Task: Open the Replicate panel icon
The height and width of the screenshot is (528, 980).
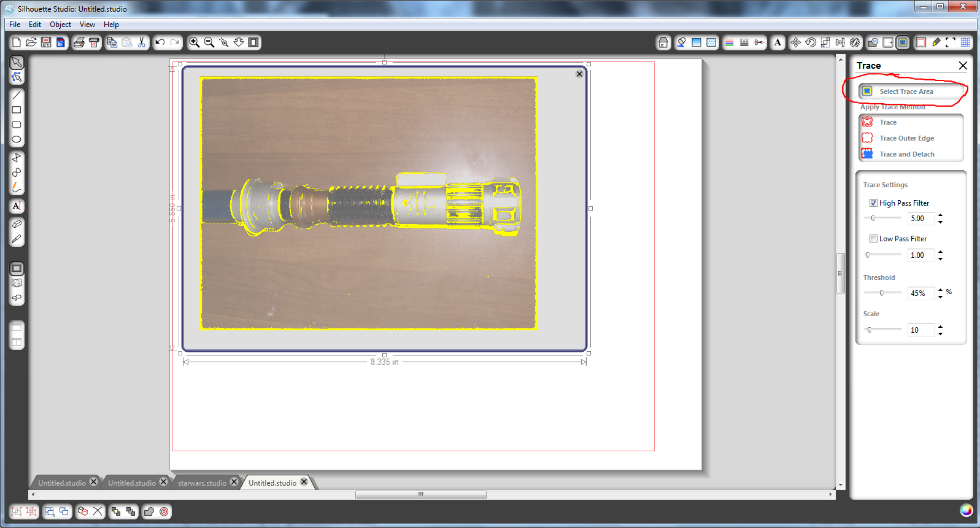Action: (855, 42)
